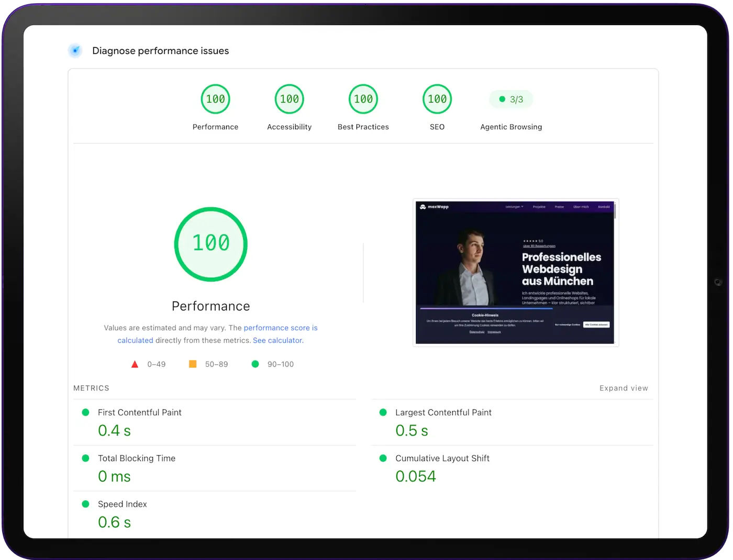Screen dimensions: 733x560
Task: Select the "Cumulative Layout Shift" metric label
Action: [442, 458]
